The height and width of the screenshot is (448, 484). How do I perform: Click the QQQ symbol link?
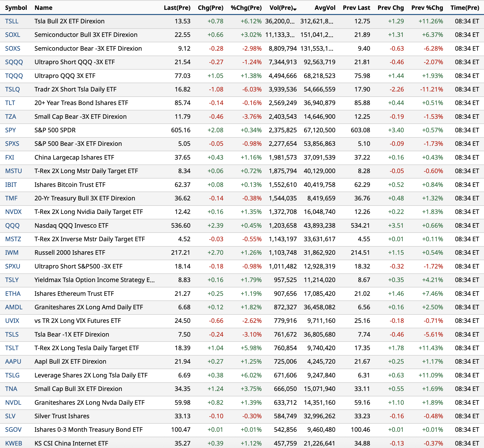click(x=12, y=225)
